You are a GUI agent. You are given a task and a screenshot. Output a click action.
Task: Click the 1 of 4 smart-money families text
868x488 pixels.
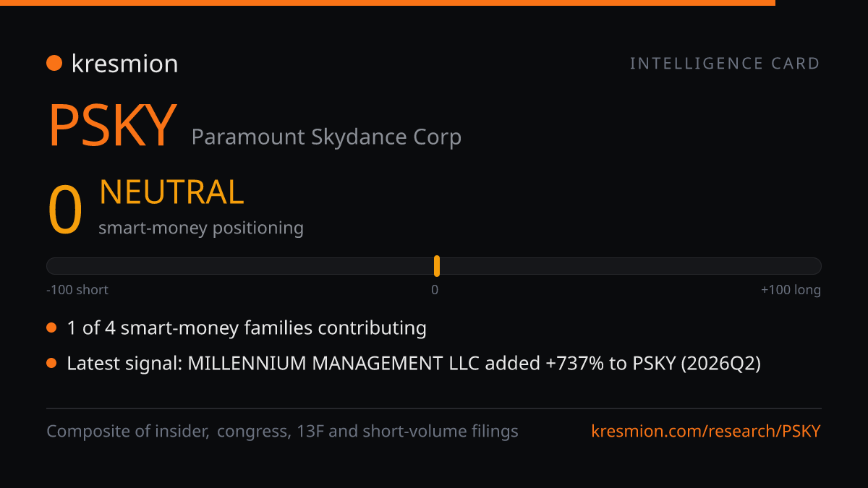(247, 328)
